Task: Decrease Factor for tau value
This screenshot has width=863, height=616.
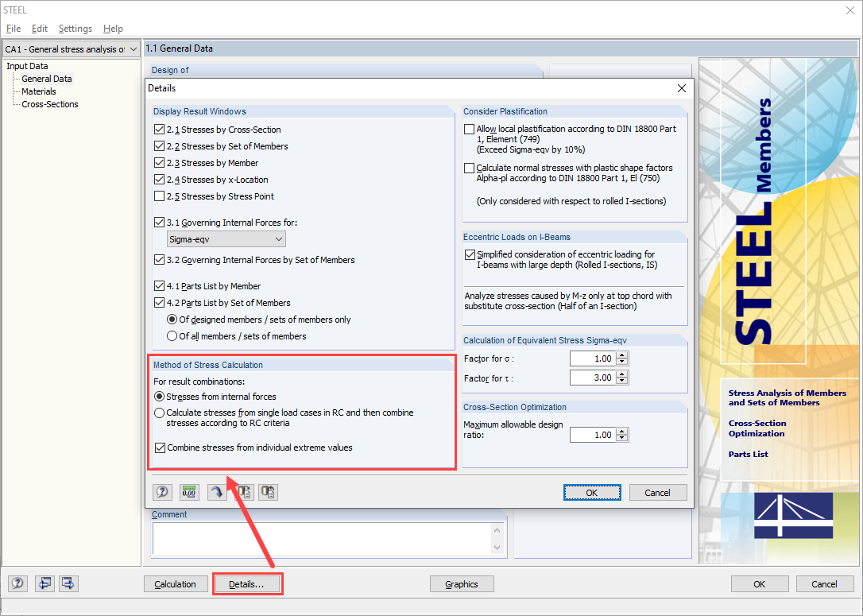Action: pyautogui.click(x=622, y=382)
